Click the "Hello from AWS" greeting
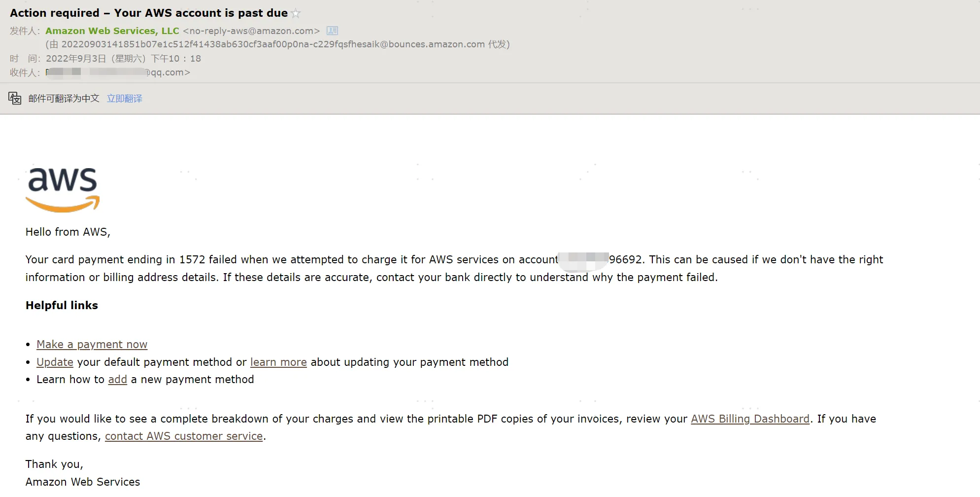 click(68, 232)
